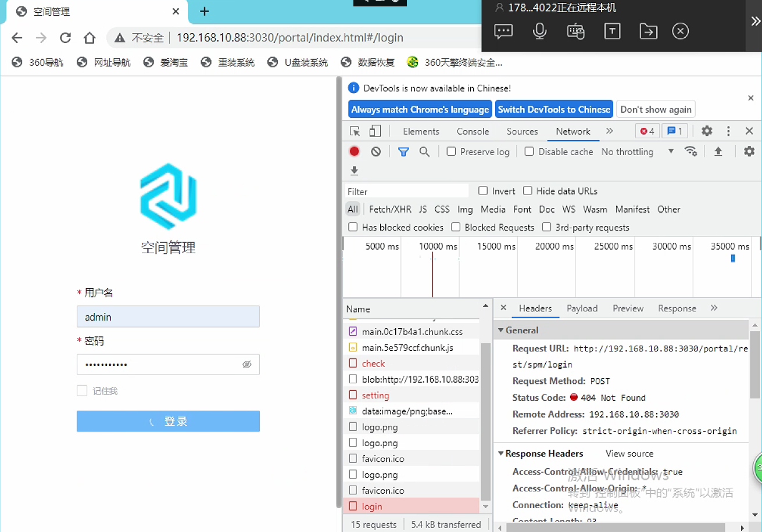762x532 pixels.
Task: Check the Invert filter checkbox
Action: click(x=483, y=190)
